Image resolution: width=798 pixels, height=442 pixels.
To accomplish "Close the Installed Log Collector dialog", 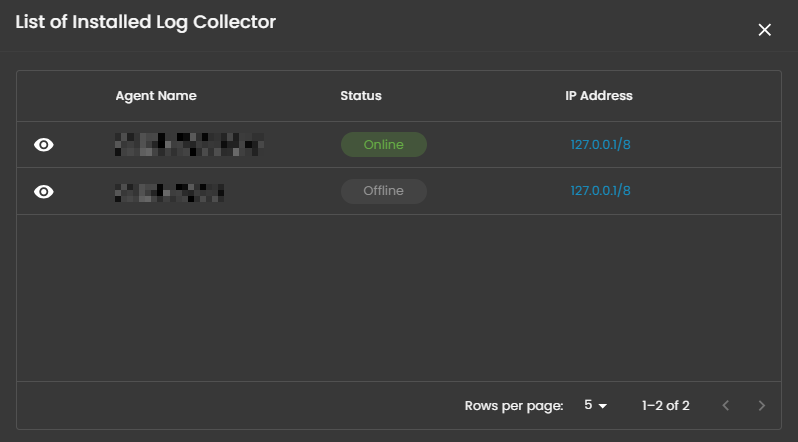I will pyautogui.click(x=765, y=30).
